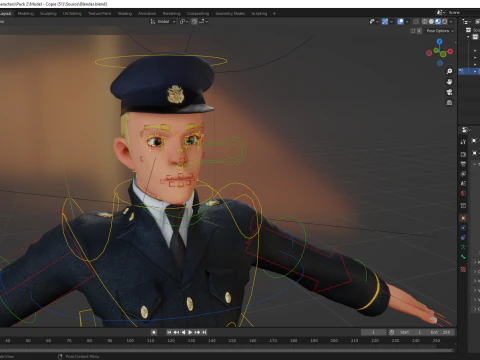Go to the Animation workspace tab
The image size is (480, 360).
click(147, 14)
